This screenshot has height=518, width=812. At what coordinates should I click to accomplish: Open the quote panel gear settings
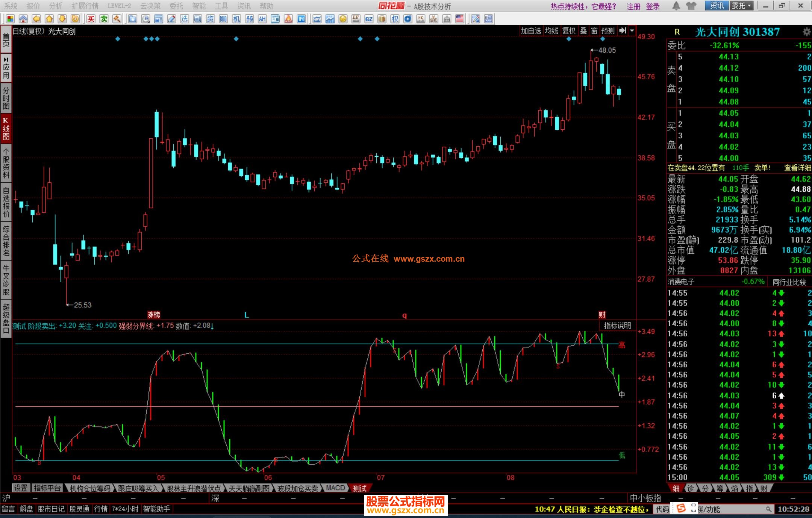click(806, 32)
